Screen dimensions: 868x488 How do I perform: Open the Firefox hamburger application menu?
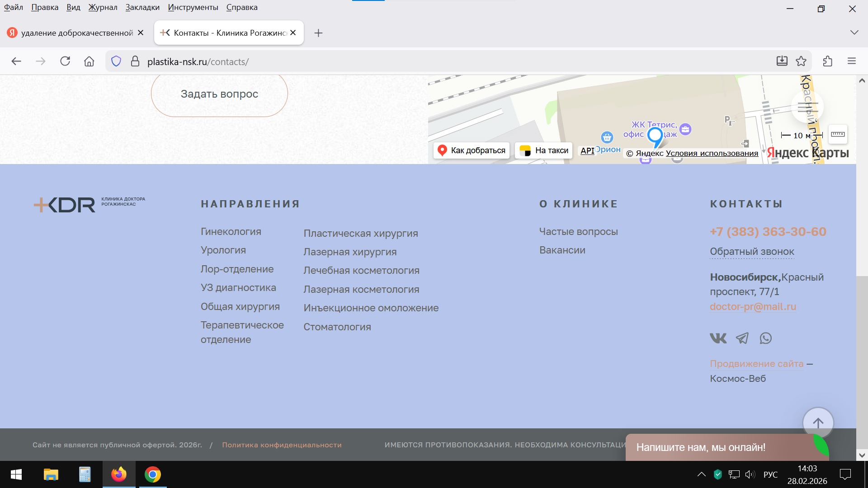pos(851,61)
